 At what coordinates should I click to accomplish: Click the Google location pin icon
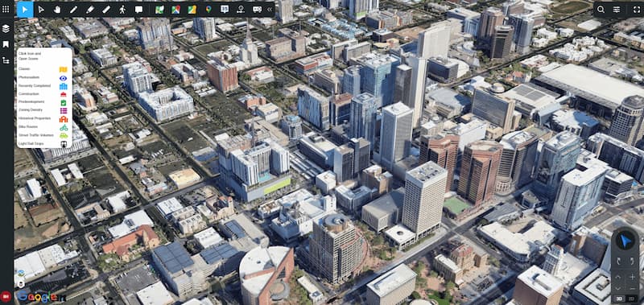click(208, 10)
